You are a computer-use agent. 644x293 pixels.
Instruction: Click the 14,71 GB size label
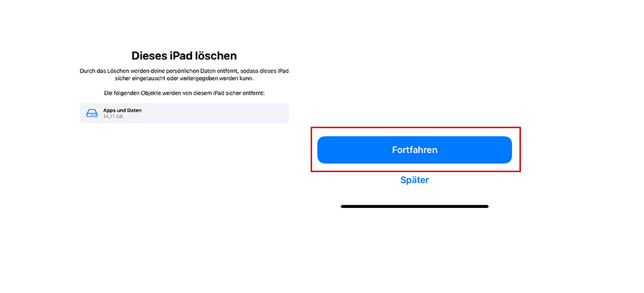pos(113,116)
